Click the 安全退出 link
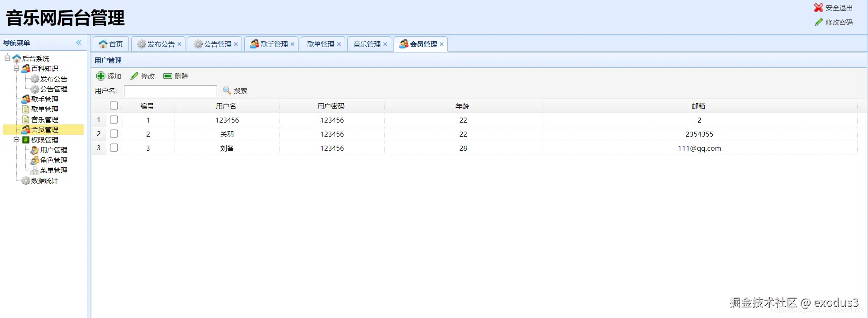 click(839, 8)
